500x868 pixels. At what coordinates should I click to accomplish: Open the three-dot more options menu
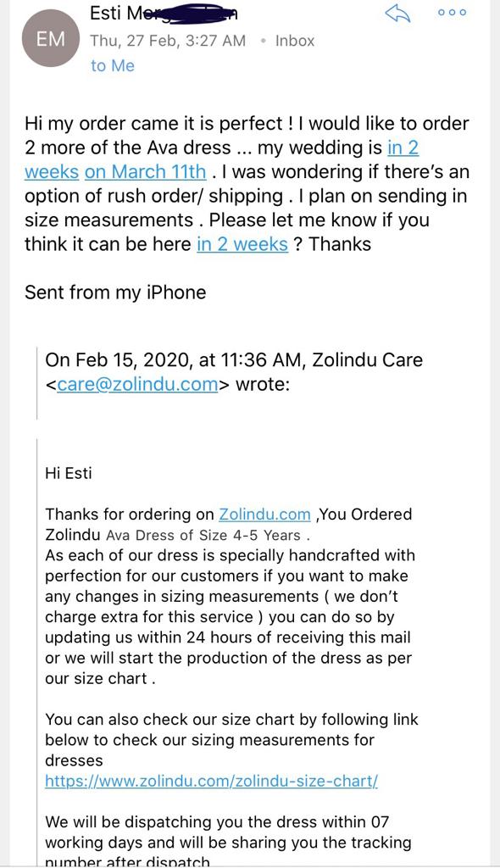pyautogui.click(x=452, y=12)
